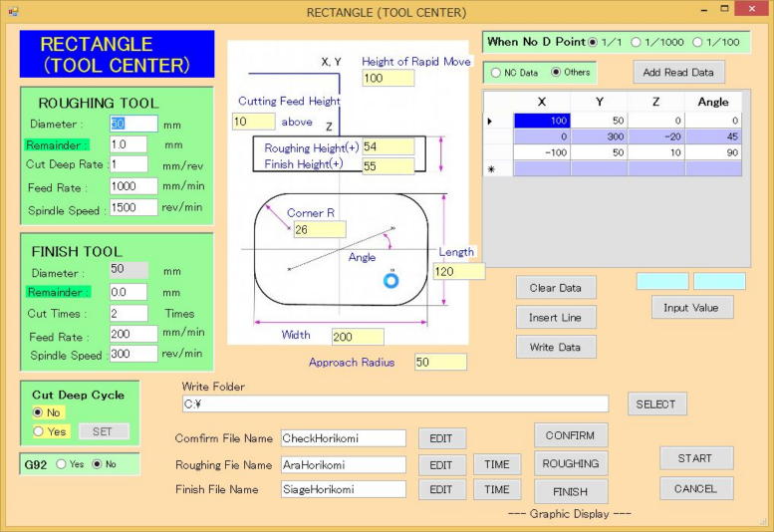
Task: Click the Corner R input field
Action: coord(319,230)
